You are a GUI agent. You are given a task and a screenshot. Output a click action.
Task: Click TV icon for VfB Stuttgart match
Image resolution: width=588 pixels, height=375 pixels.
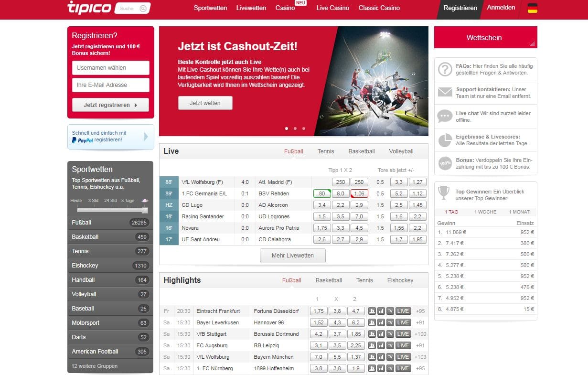(390, 334)
